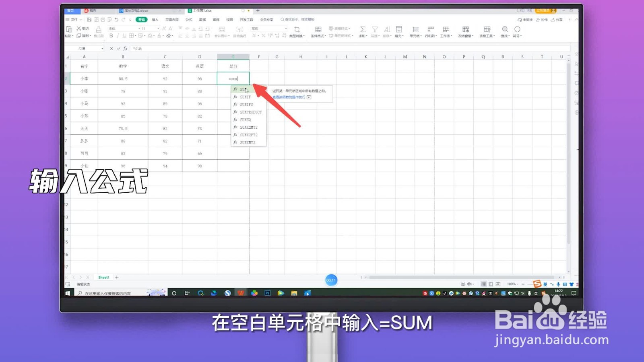Click the cancel X in formula bar
Viewport: 644px width, 362px height.
point(111,48)
